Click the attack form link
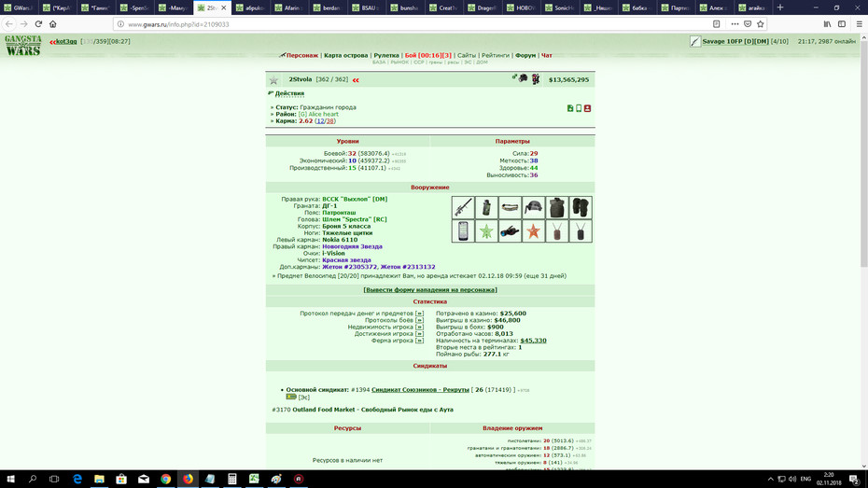This screenshot has width=868, height=488. 430,290
